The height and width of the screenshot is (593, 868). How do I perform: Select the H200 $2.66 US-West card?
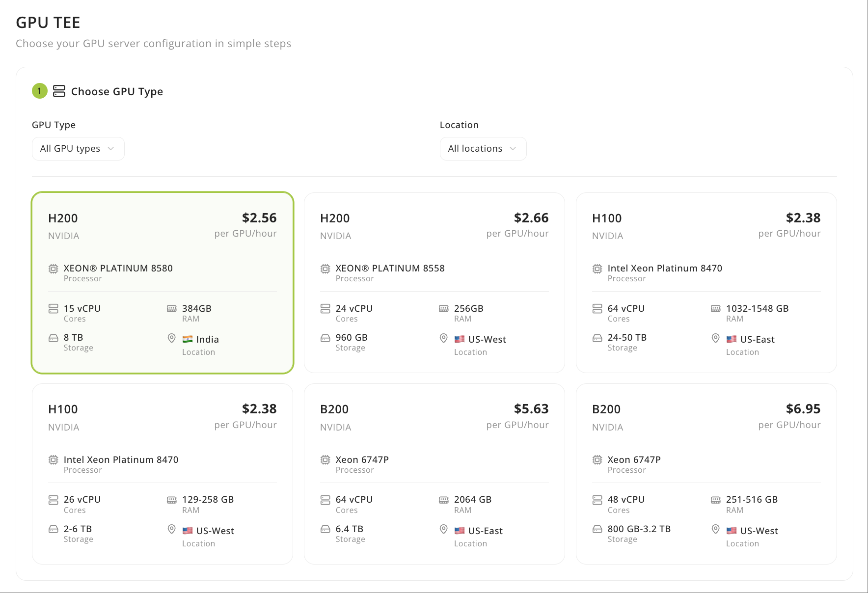[x=434, y=283]
